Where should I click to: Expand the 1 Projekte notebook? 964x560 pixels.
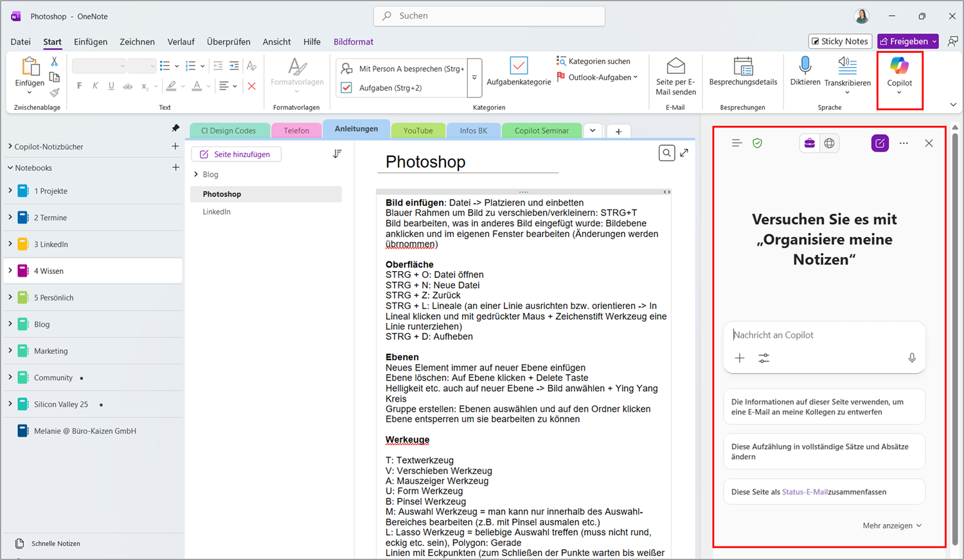click(10, 191)
